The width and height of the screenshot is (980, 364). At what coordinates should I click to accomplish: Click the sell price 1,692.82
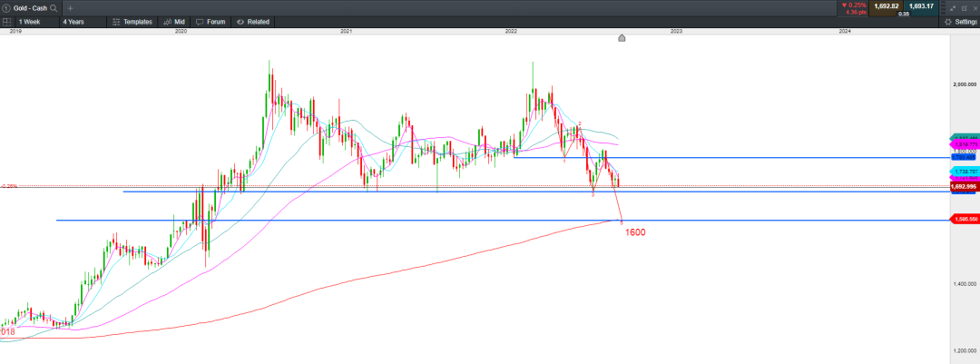tap(887, 6)
